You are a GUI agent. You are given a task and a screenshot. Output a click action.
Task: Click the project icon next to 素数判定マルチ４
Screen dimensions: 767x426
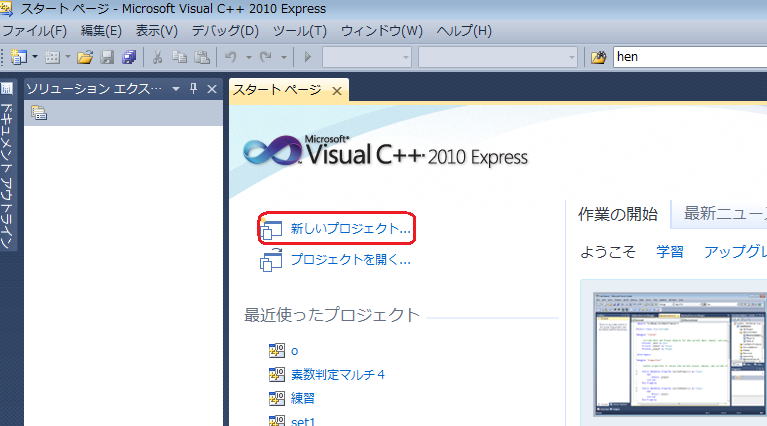(x=277, y=374)
